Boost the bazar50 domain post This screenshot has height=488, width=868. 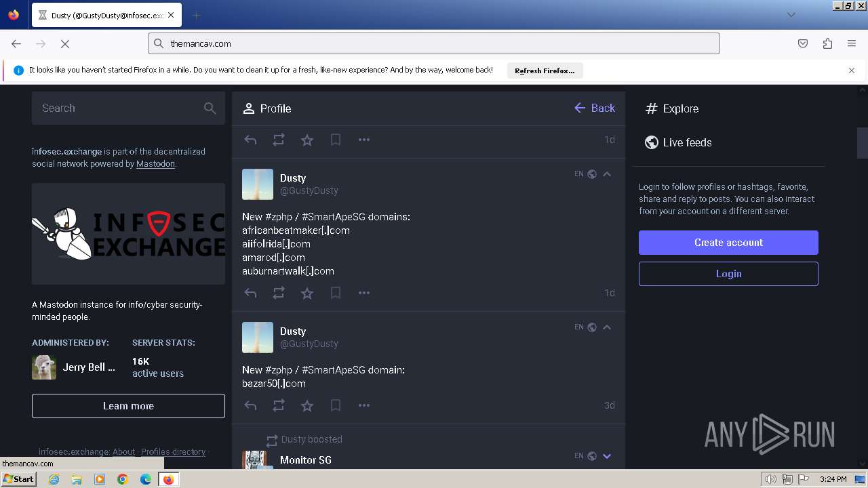coord(279,405)
